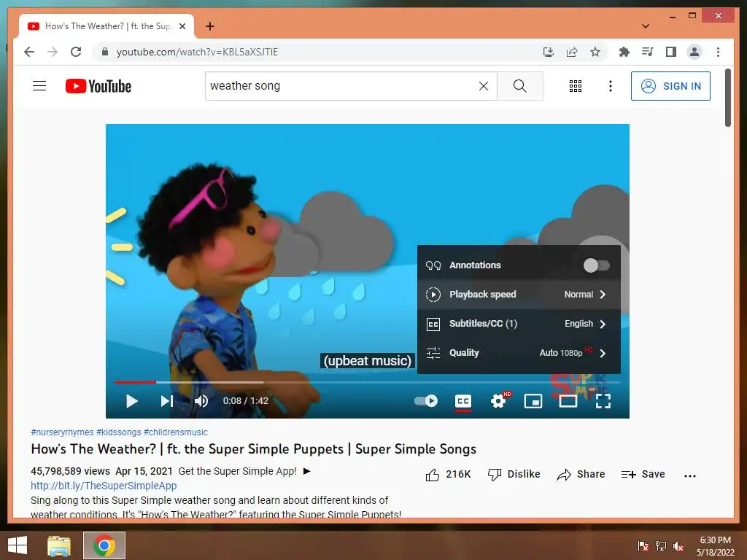This screenshot has width=747, height=560.
Task: Like the video (216K)
Action: [x=448, y=474]
